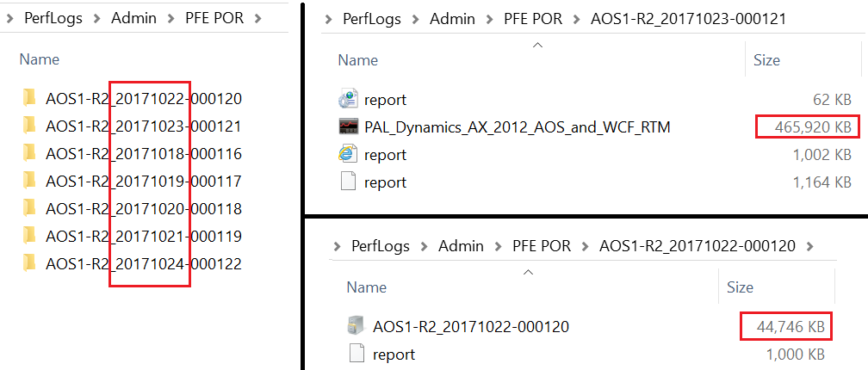Click the Internet Explorer report icon
Screen dimensions: 868x370
[x=348, y=154]
